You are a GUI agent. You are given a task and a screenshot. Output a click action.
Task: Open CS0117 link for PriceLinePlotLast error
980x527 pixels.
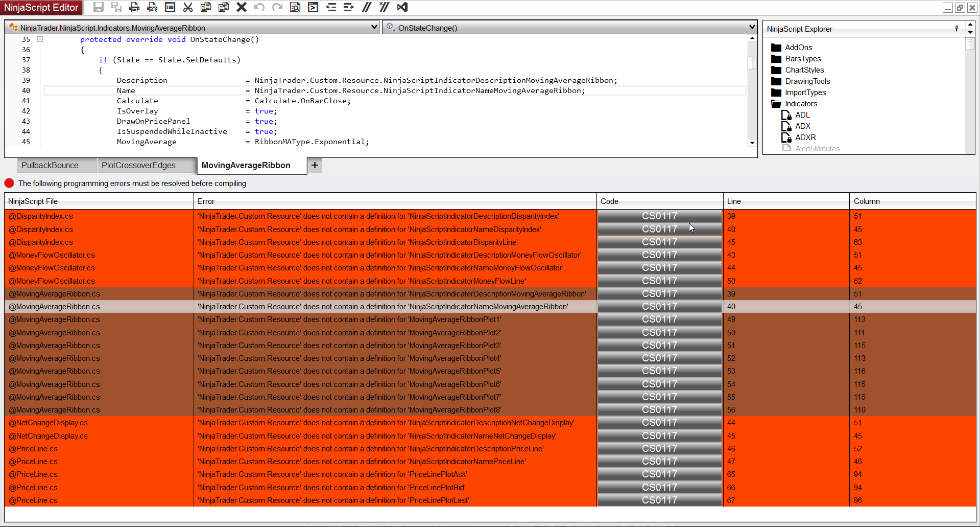point(660,500)
